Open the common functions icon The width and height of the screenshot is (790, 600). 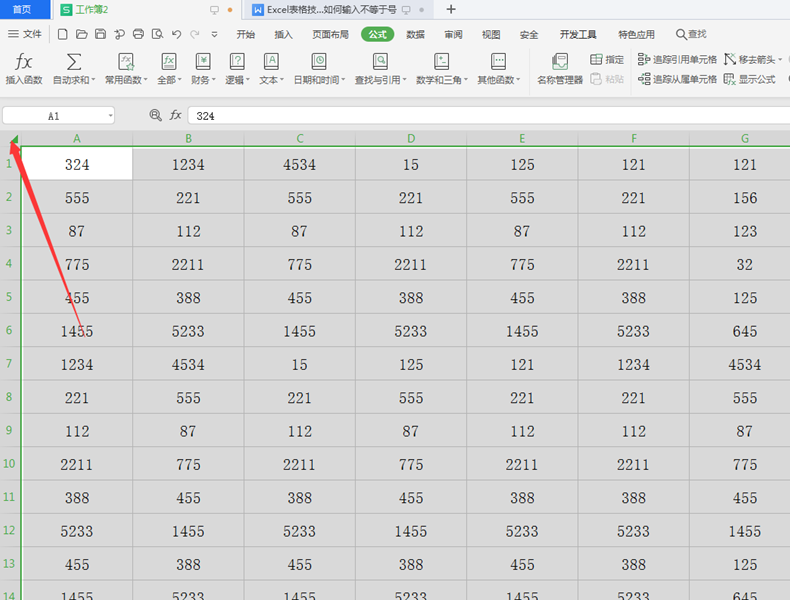125,61
